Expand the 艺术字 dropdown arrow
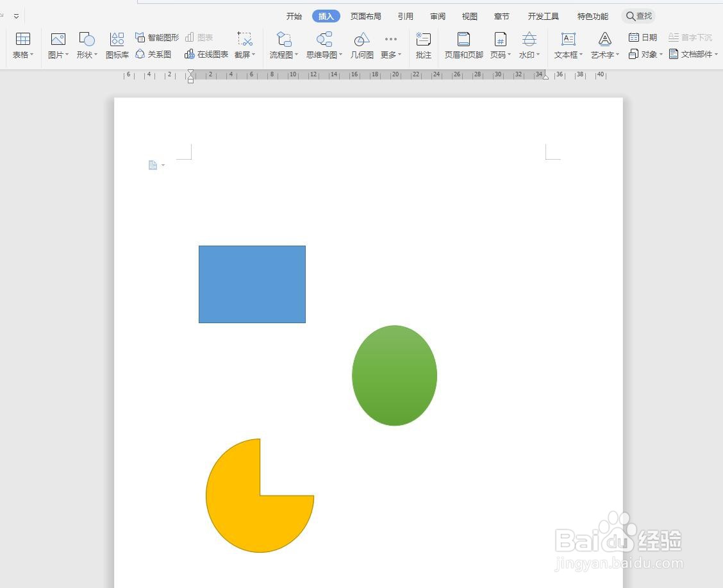Viewport: 723px width, 588px height. click(617, 55)
